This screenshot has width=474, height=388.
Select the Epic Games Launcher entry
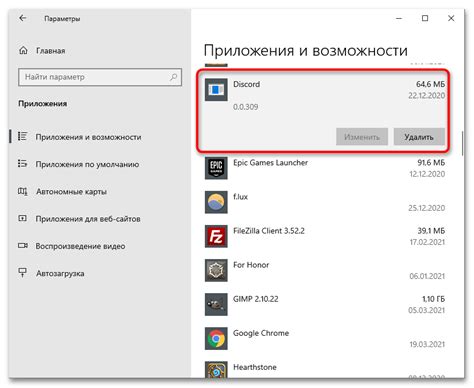coord(270,163)
